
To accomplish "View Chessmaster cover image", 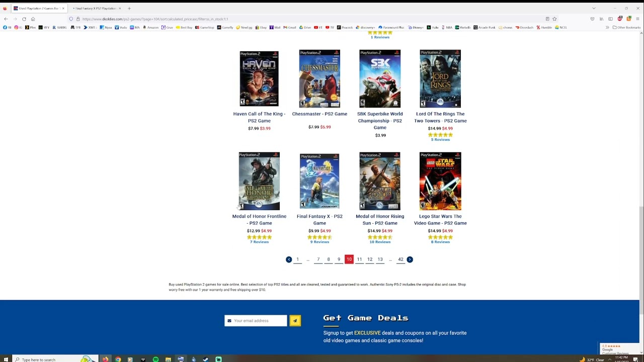I will tap(319, 78).
